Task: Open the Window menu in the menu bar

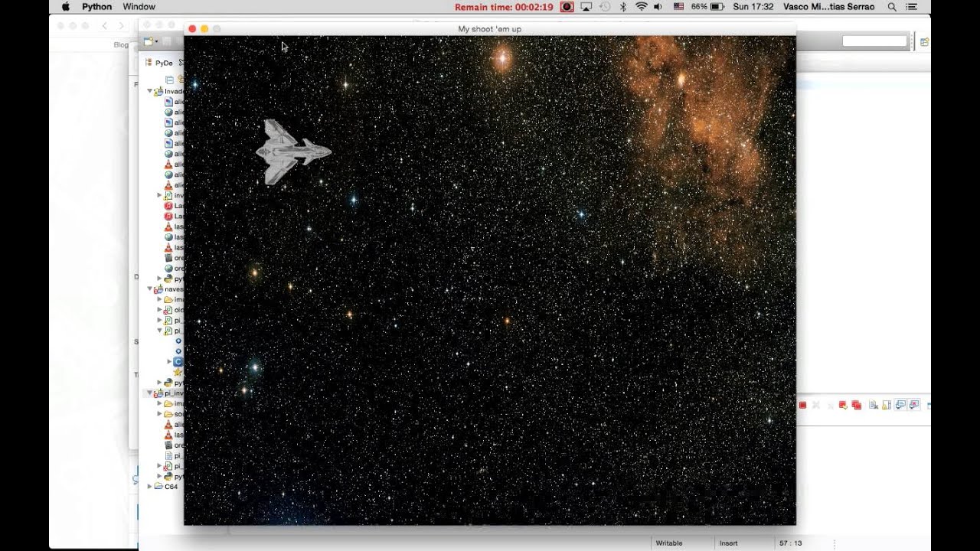Action: click(x=139, y=6)
